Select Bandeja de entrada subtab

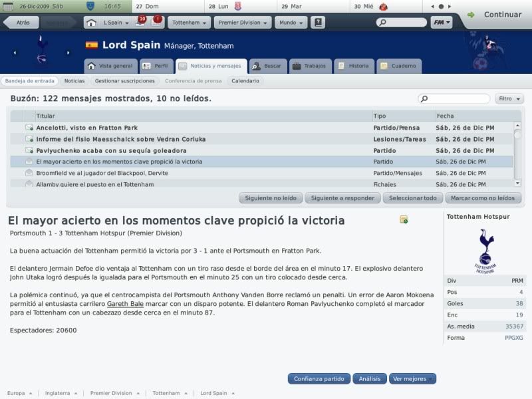pos(29,81)
